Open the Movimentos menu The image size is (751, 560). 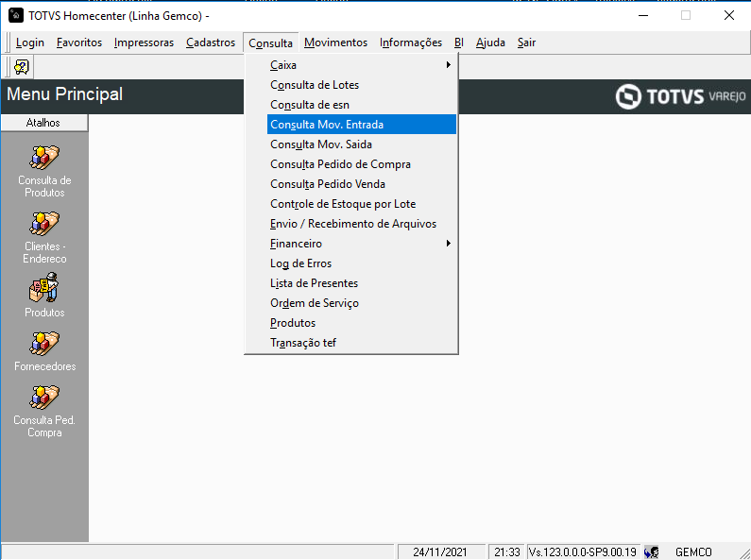point(335,42)
